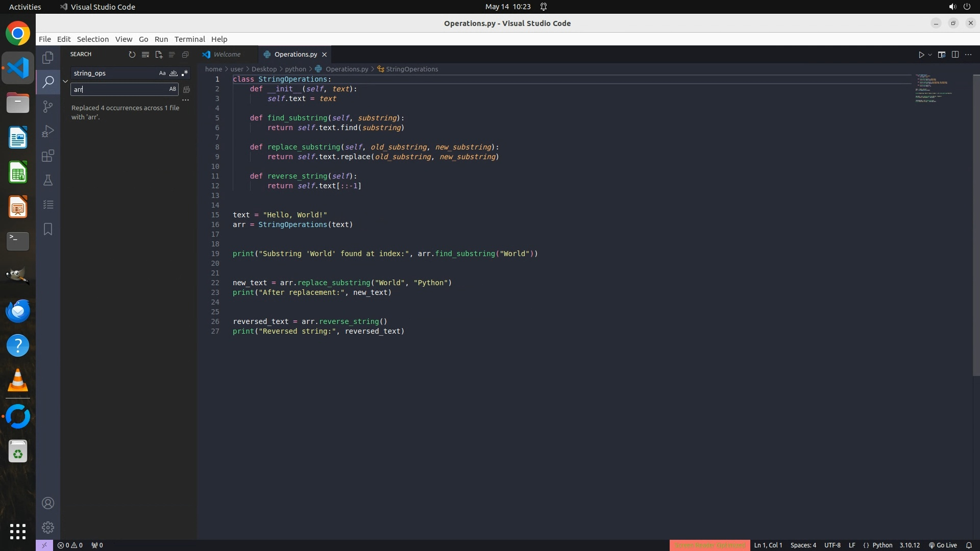Switch to the Welcome tab
The height and width of the screenshot is (551, 980).
(227, 55)
